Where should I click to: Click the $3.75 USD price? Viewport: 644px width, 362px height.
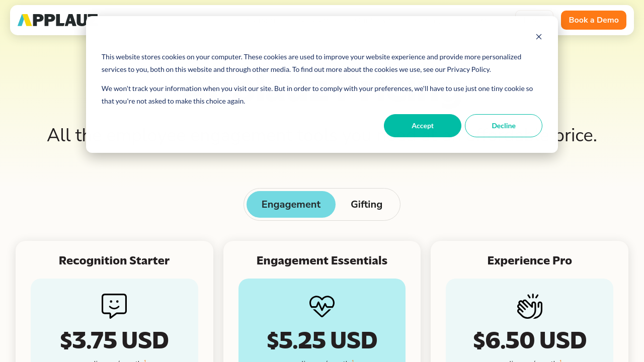[114, 340]
